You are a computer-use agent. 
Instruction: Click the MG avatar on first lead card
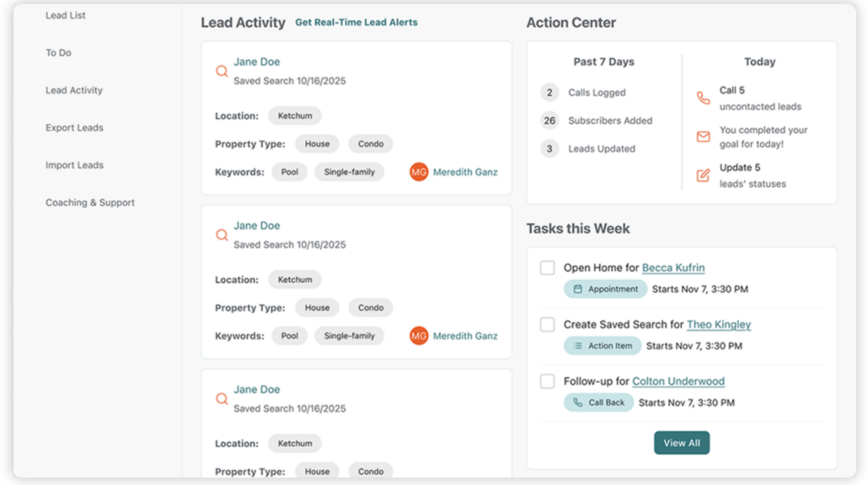pos(419,172)
